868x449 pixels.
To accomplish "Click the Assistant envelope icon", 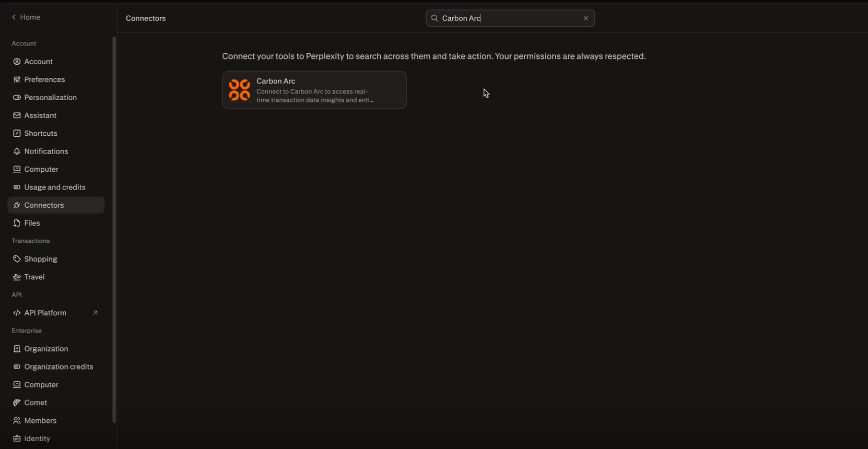I will 17,115.
